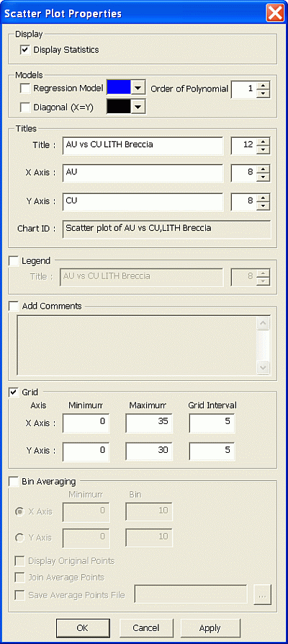Close the Scatter Plot Properties dialog
288x644 pixels.
(275, 13)
